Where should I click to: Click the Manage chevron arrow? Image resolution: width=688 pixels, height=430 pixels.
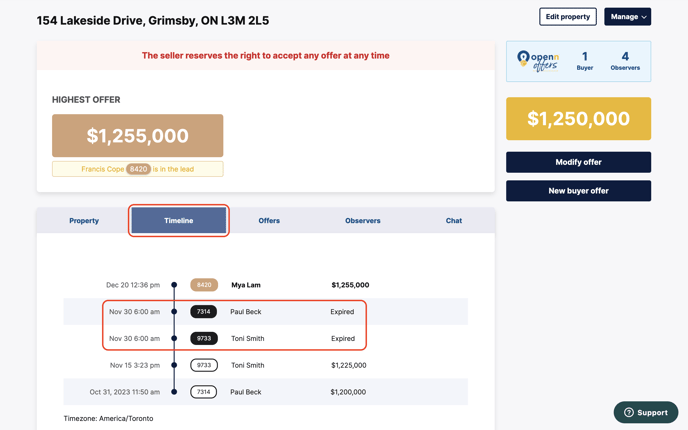(x=644, y=17)
